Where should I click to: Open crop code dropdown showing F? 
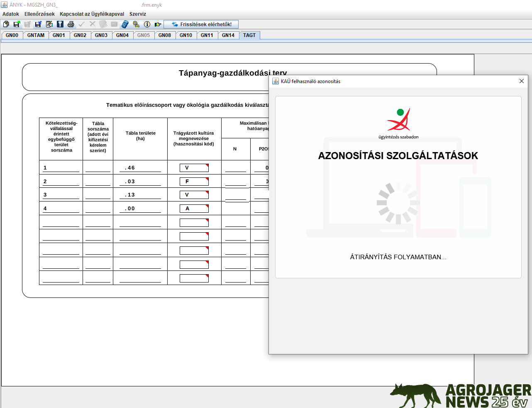point(194,182)
